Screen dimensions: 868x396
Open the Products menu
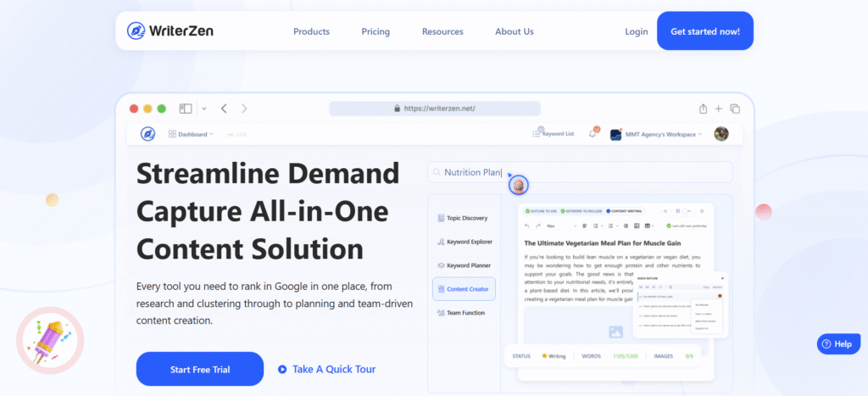click(311, 31)
